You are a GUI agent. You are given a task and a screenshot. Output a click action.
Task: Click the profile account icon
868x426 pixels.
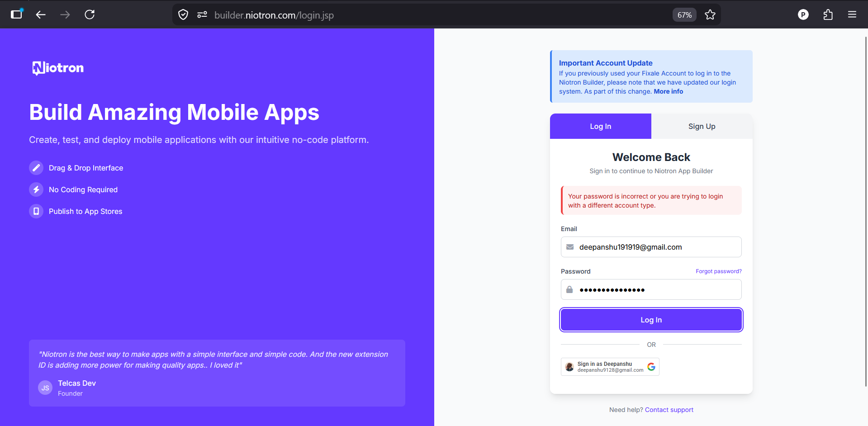pos(803,15)
